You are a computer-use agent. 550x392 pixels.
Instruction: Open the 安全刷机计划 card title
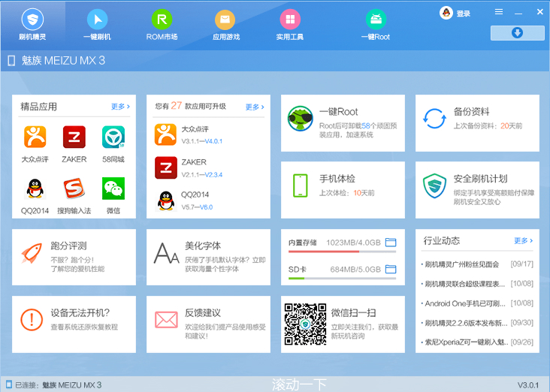[481, 179]
